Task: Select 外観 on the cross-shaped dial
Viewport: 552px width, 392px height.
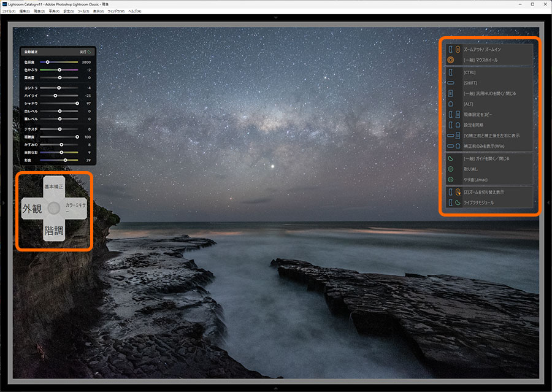Action: pos(32,209)
